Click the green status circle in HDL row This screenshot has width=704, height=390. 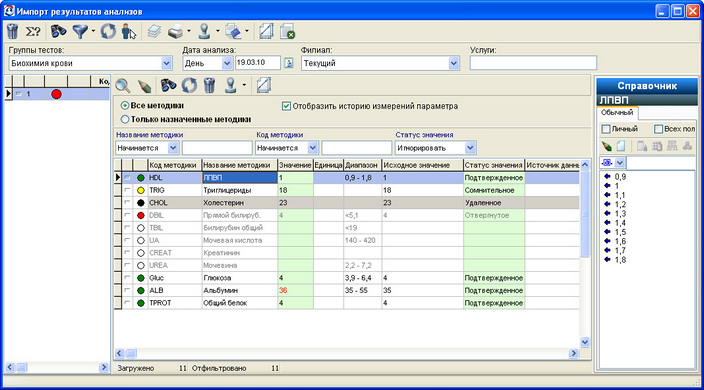[x=141, y=178]
